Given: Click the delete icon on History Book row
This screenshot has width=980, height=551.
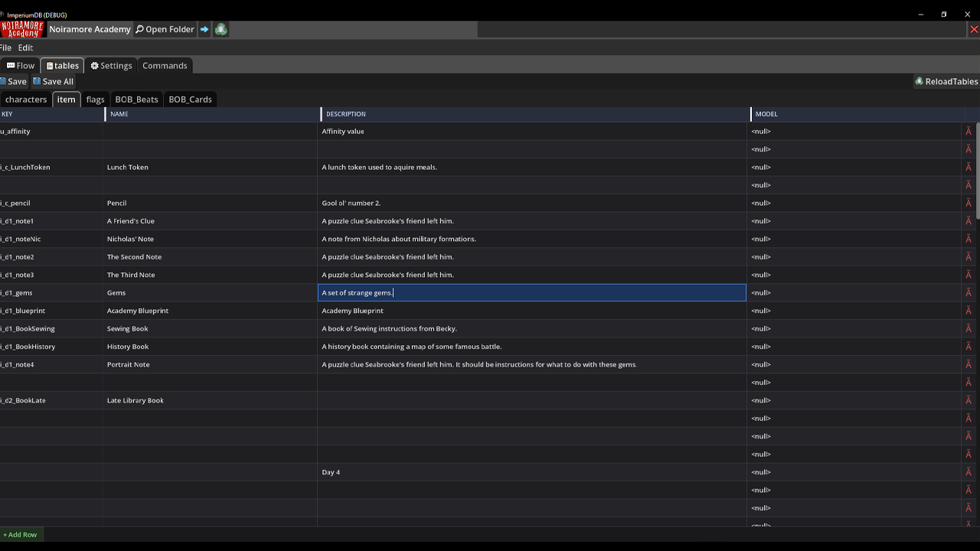Looking at the screenshot, I should (x=969, y=347).
